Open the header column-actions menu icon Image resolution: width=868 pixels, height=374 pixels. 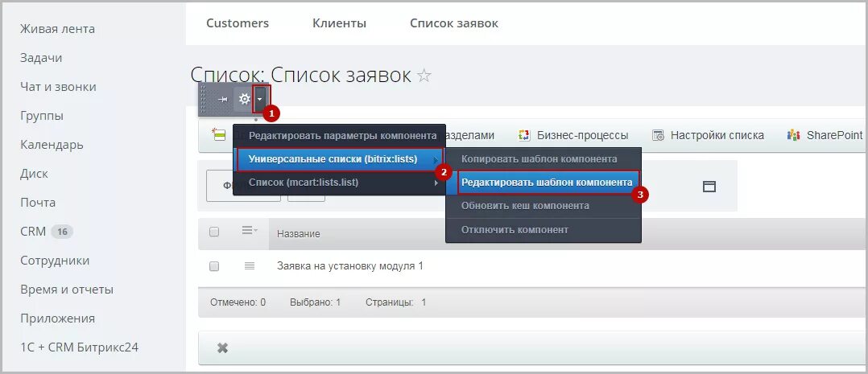tap(250, 231)
